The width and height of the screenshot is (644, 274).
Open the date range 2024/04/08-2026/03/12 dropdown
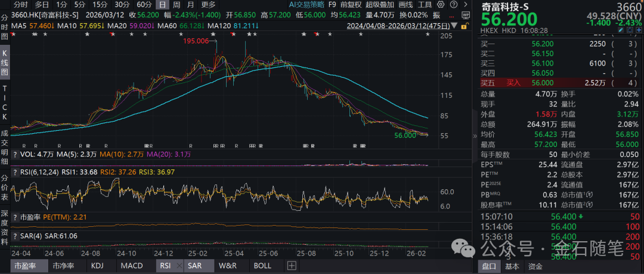405,25
